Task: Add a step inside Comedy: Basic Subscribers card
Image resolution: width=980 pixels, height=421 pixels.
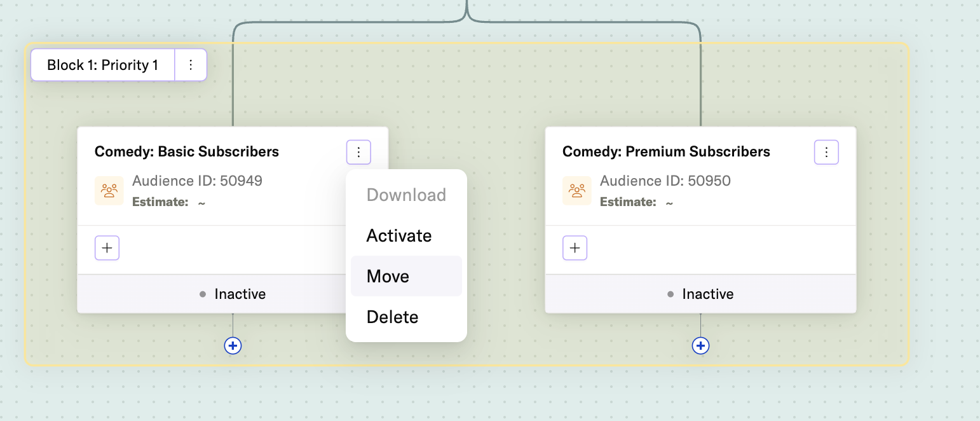Action: [x=107, y=248]
